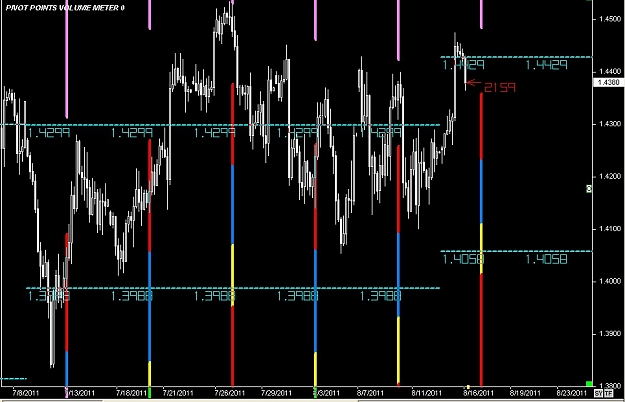This screenshot has width=625, height=402.
Task: Click the red 2159 annotation label
Action: (500, 87)
